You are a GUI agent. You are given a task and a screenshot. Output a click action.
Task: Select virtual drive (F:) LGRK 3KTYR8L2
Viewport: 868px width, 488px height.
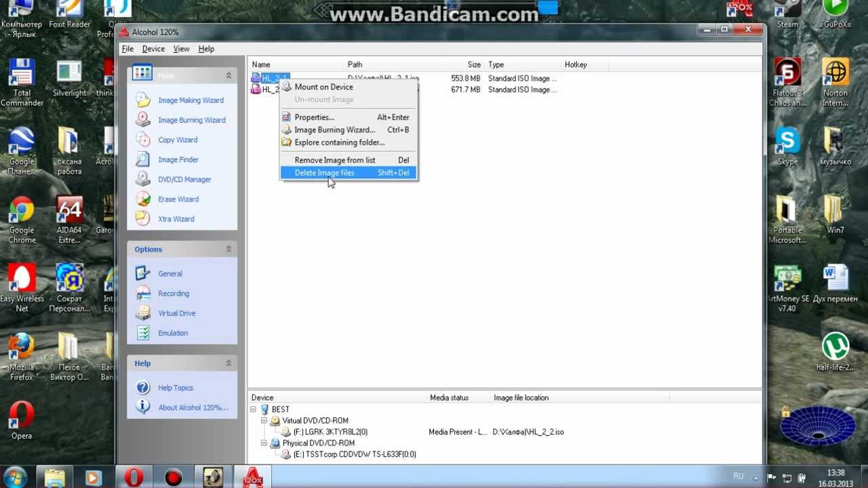pyautogui.click(x=331, y=432)
